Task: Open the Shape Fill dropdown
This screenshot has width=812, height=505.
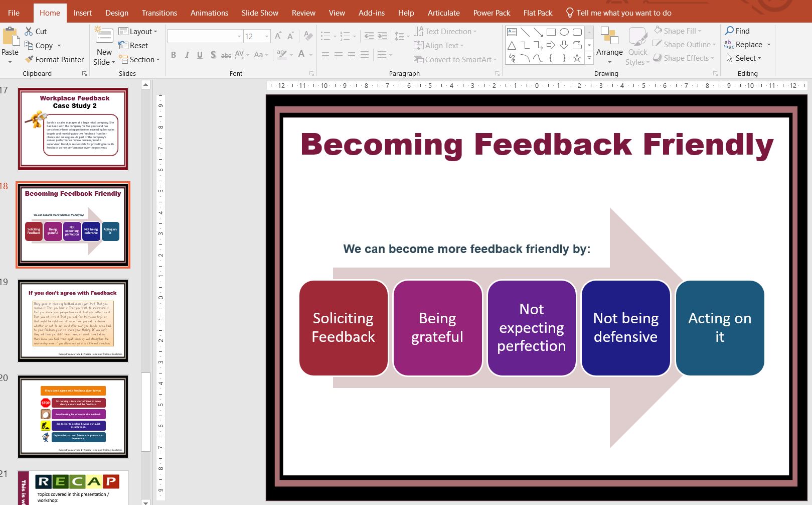Action: 679,31
